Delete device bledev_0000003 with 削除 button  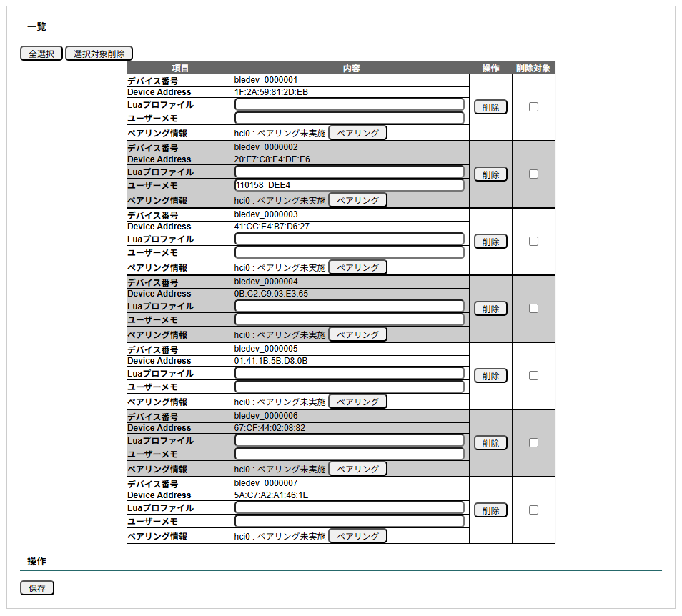490,242
